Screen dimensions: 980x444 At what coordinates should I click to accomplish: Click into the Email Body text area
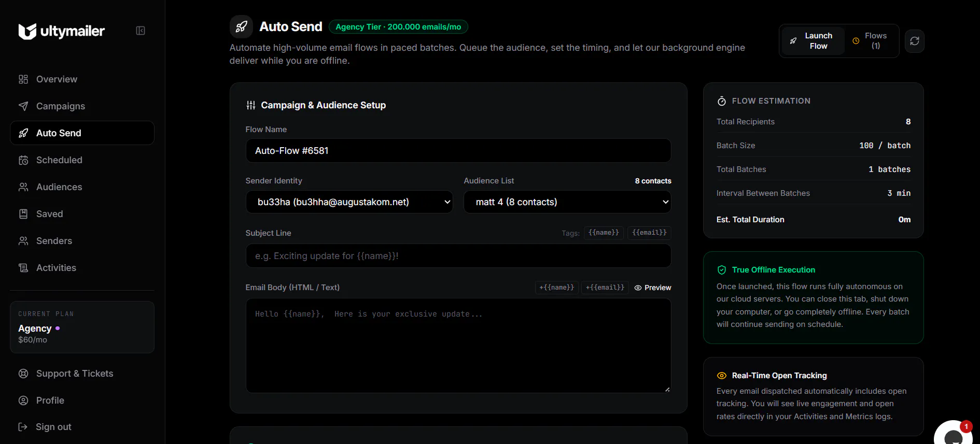(458, 346)
